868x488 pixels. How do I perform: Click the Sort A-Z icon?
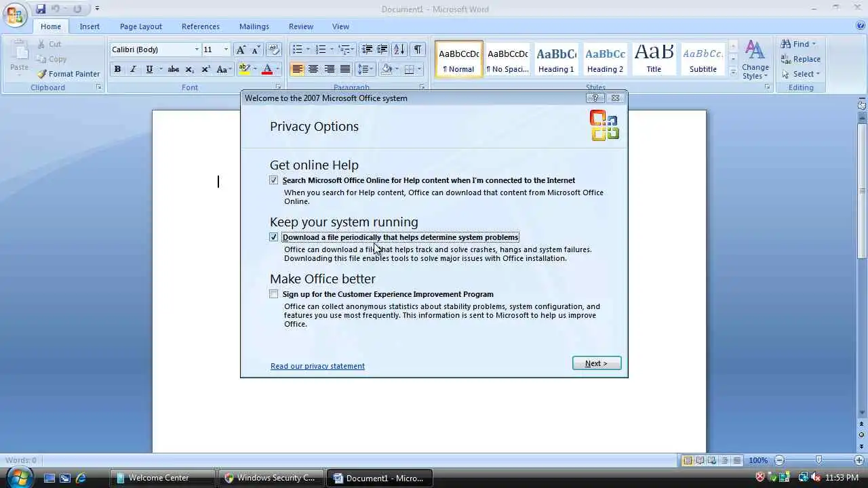point(399,49)
